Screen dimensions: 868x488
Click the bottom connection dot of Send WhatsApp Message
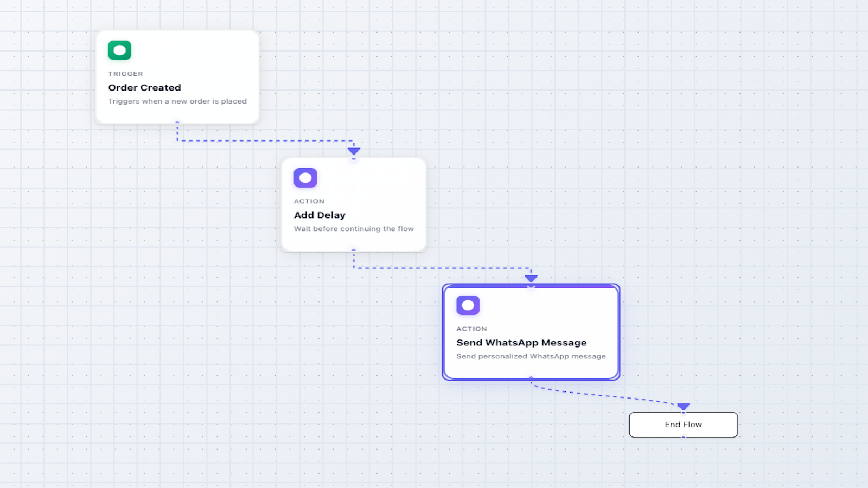click(x=531, y=378)
